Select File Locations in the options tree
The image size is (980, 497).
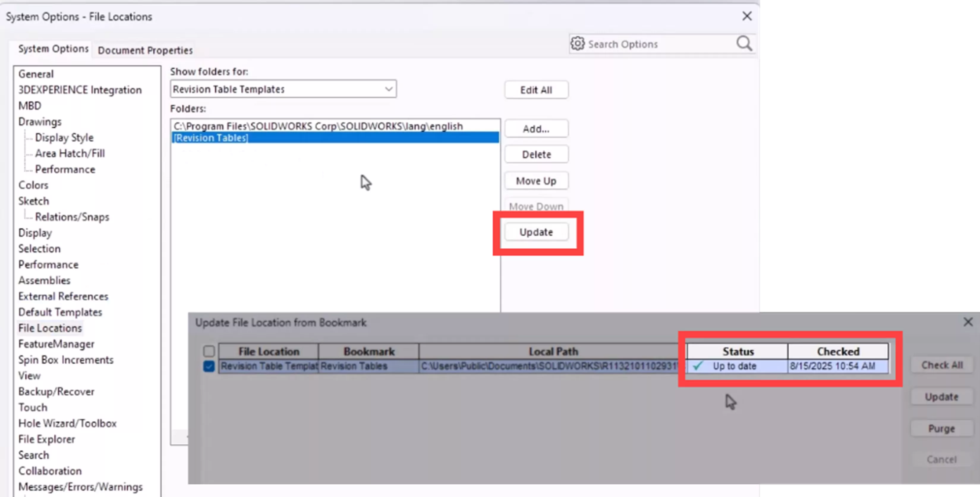point(50,327)
